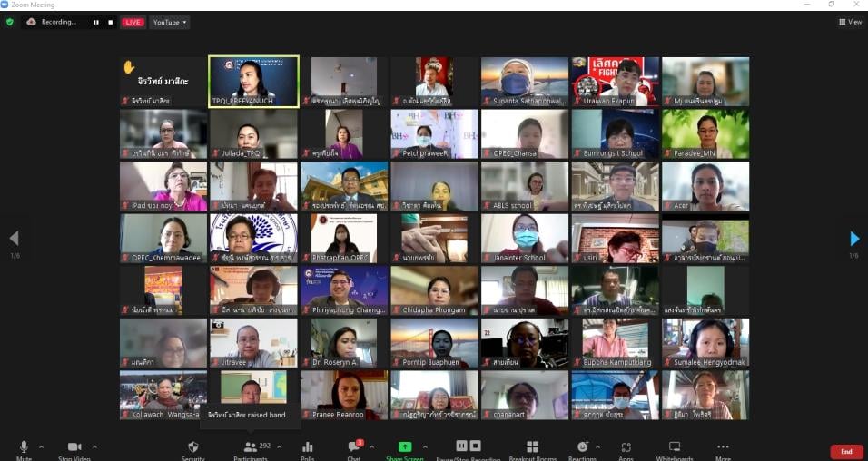The width and height of the screenshot is (868, 461).
Task: Click Phiriyaphong Chaeng video tile
Action: 344,290
